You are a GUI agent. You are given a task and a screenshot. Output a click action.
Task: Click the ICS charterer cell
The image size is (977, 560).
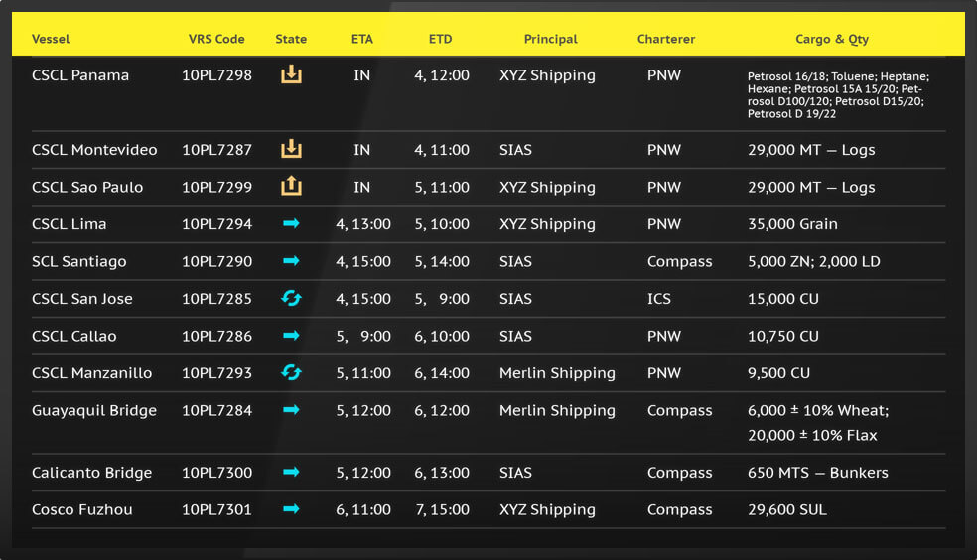(x=658, y=299)
